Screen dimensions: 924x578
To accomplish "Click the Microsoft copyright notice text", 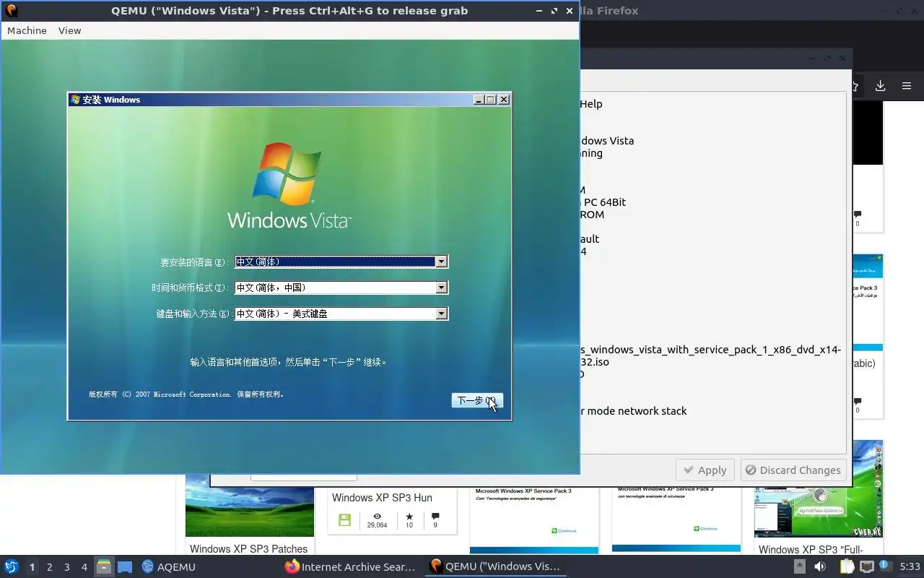I will tap(186, 394).
